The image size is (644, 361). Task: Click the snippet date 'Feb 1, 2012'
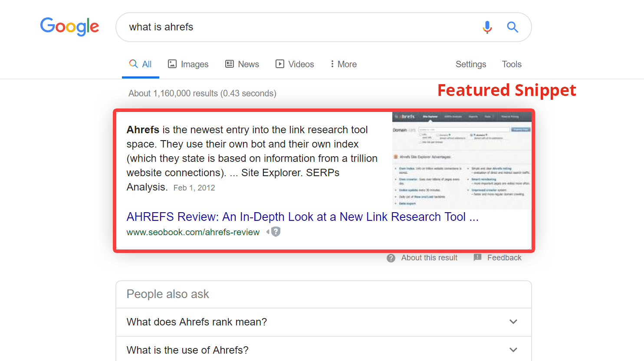click(194, 188)
